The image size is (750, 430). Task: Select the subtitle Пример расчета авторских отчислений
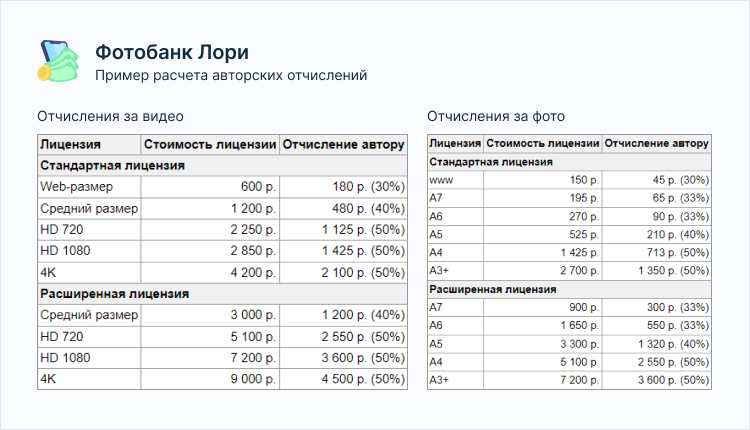(230, 76)
